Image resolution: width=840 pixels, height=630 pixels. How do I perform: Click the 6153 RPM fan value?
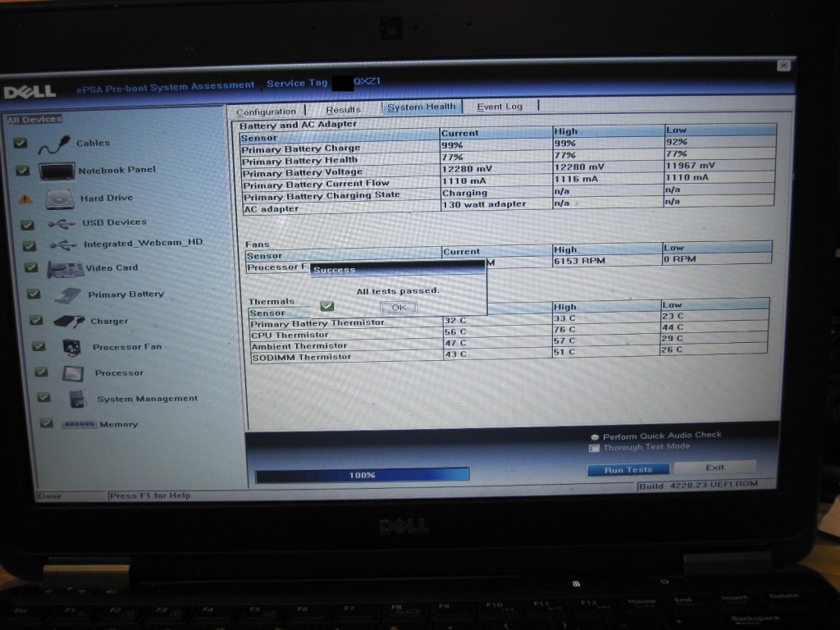579,261
